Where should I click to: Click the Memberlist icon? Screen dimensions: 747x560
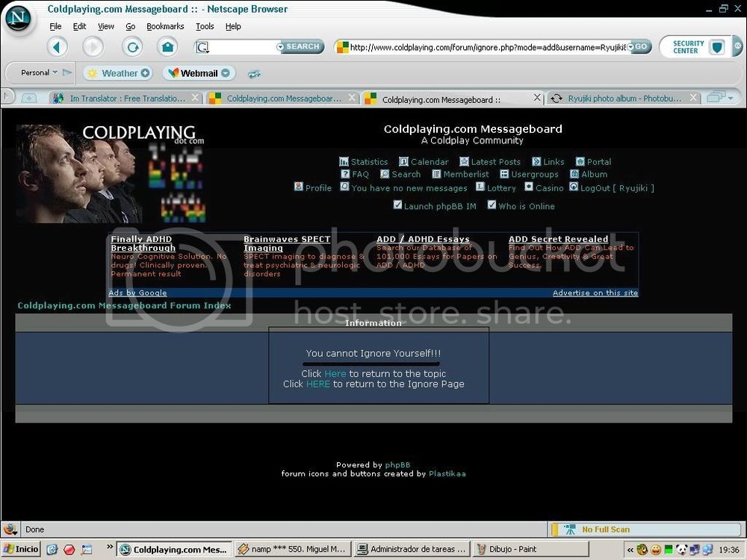coord(436,174)
